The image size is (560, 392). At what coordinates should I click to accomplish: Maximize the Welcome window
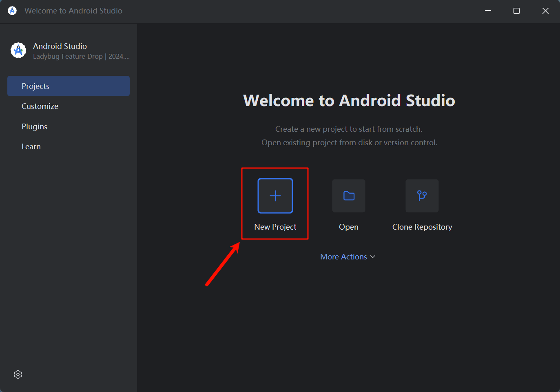click(516, 11)
